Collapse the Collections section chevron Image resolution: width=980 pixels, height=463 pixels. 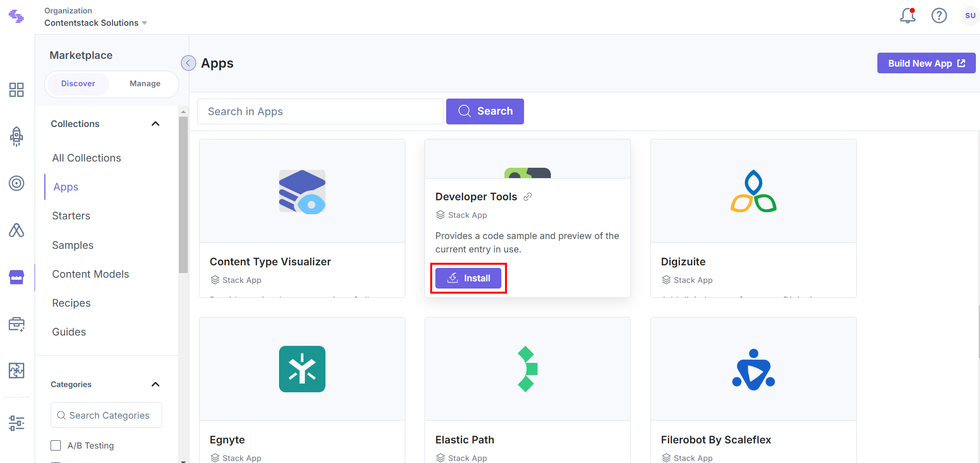click(x=155, y=124)
